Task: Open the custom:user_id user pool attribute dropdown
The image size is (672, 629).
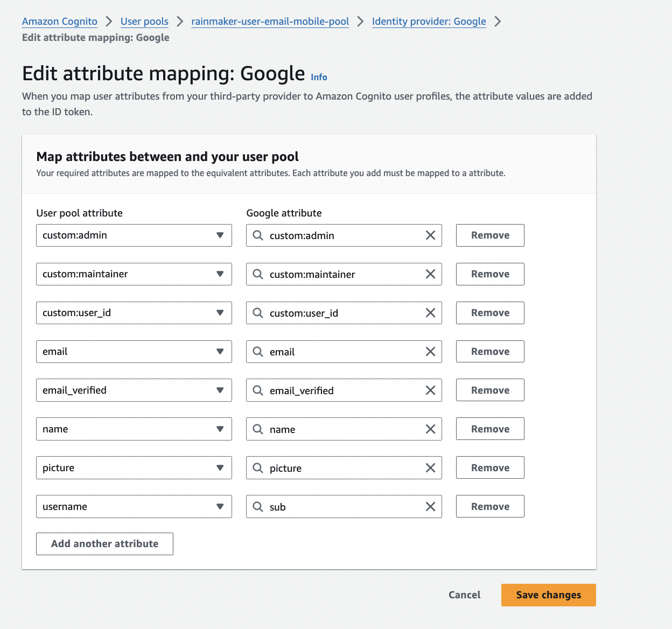Action: click(134, 313)
